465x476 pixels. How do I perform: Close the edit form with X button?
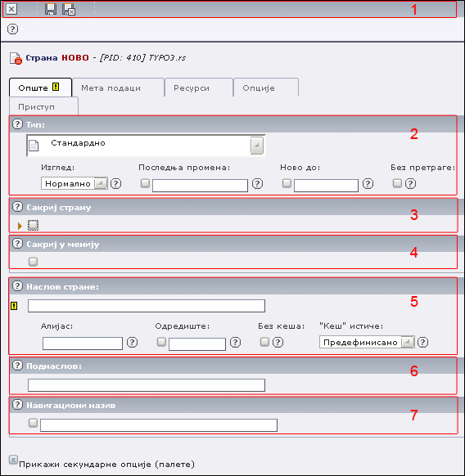coord(11,9)
